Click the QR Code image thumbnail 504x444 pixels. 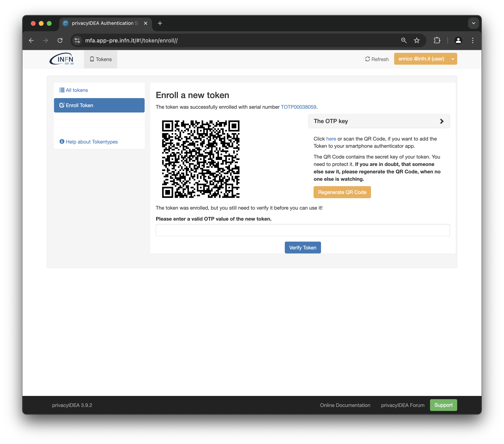coord(201,158)
